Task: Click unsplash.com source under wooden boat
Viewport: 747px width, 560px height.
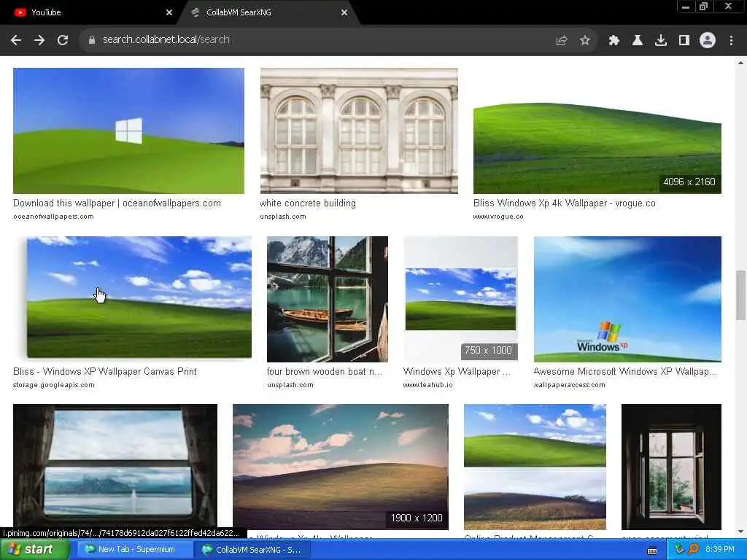Action: pos(290,385)
